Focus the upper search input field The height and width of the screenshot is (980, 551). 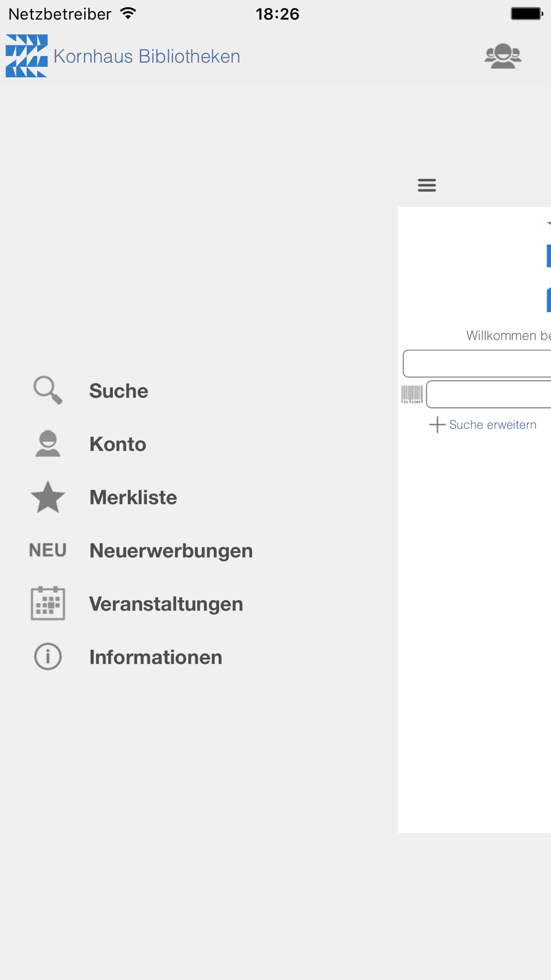[477, 363]
